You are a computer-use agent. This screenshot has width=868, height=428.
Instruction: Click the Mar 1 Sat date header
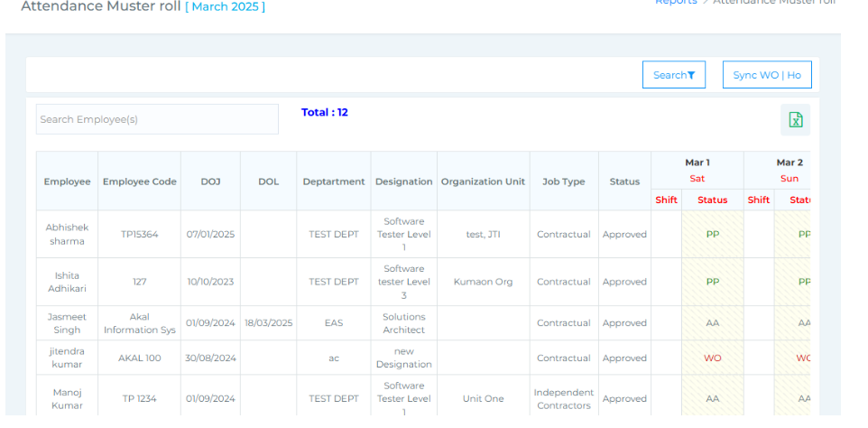point(697,170)
